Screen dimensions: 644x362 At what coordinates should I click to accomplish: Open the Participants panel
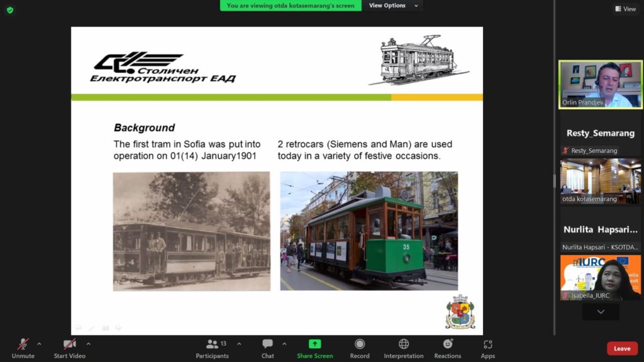(213, 344)
